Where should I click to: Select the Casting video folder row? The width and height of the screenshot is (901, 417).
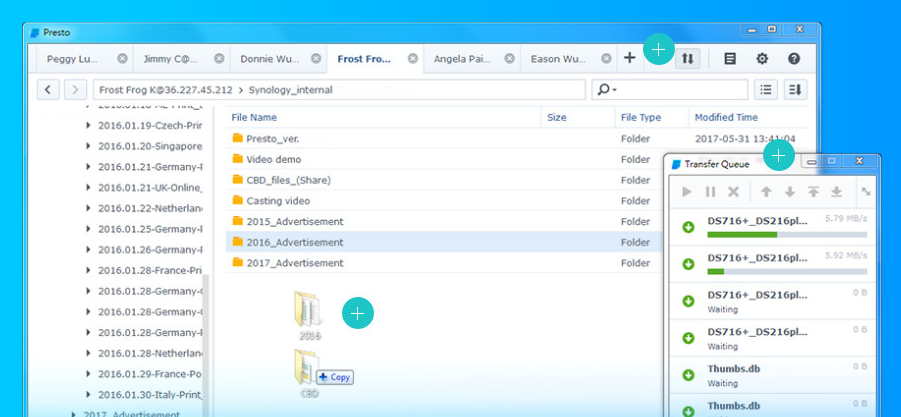click(445, 200)
